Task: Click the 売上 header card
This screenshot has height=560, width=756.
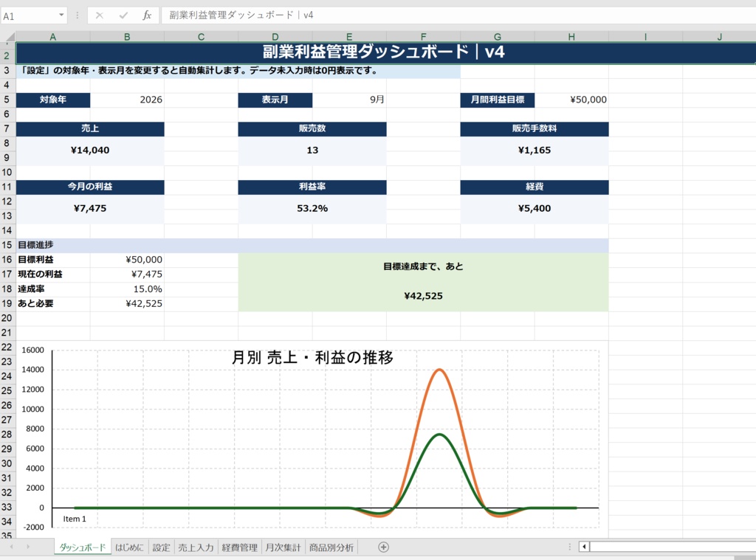Action: point(90,128)
